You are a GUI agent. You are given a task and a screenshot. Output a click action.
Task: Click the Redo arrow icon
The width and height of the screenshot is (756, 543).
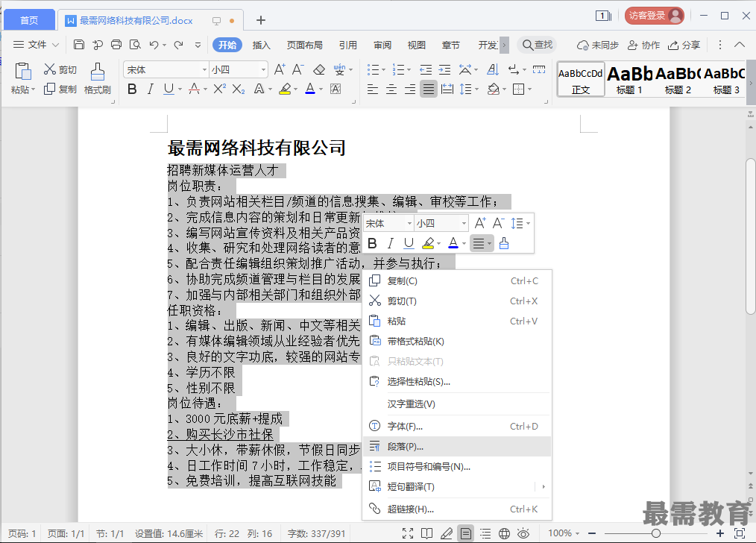pos(178,45)
